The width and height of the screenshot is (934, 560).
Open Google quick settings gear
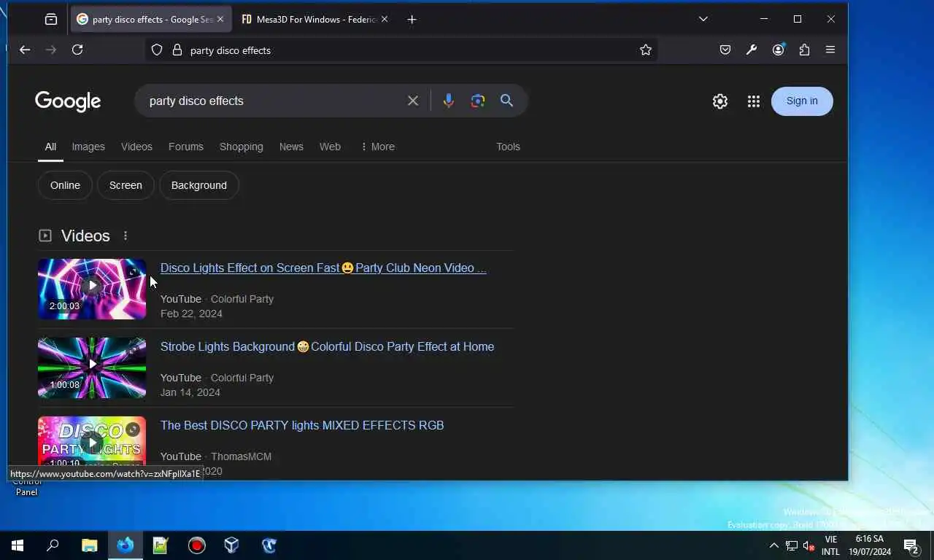tap(720, 101)
